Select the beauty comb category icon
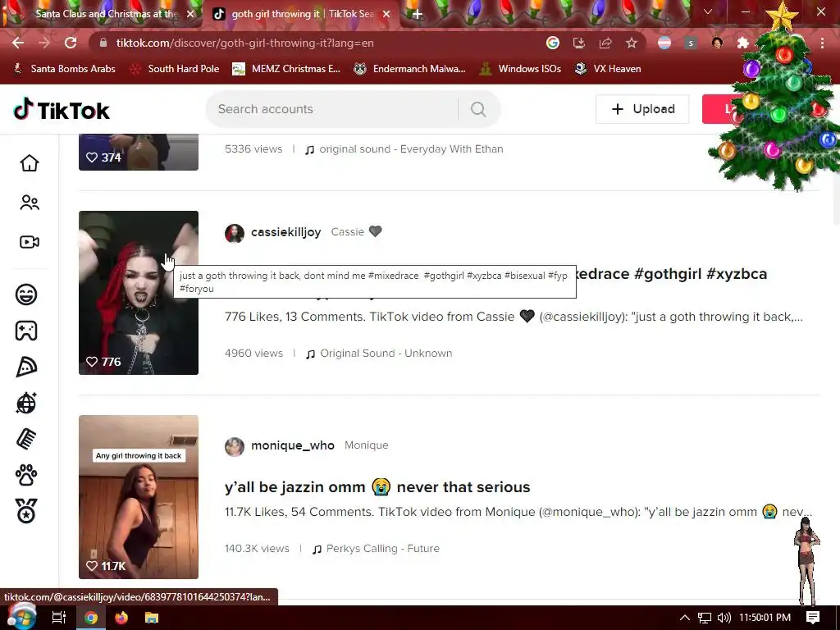Viewport: 840px width, 630px height. click(26, 440)
